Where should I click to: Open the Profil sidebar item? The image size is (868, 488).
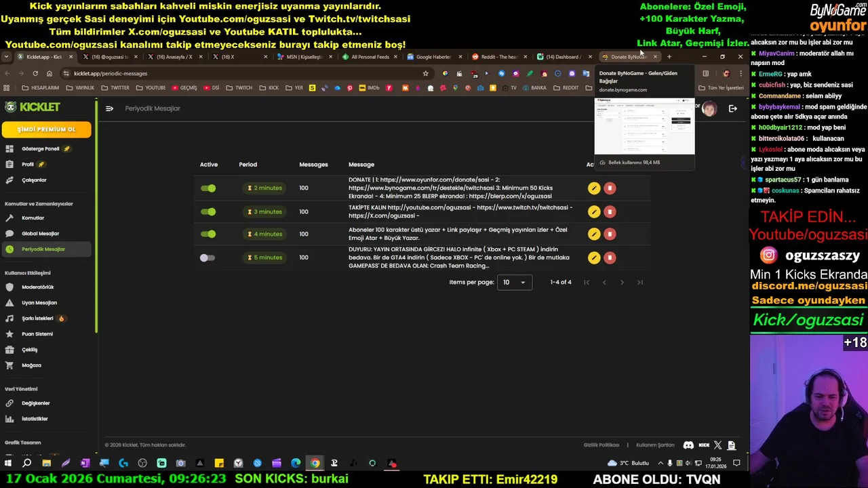pyautogui.click(x=45, y=164)
